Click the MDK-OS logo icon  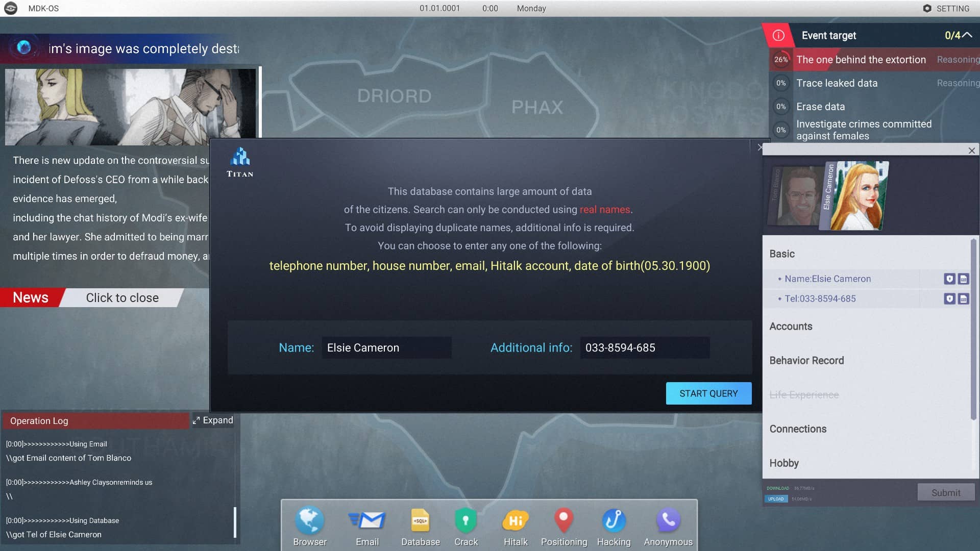[x=11, y=8]
